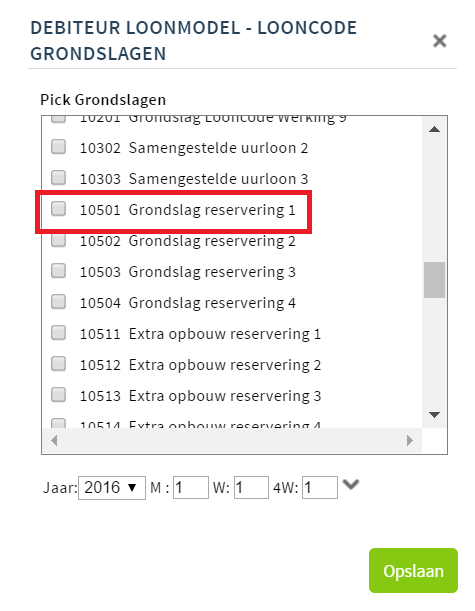Click the list scroll up arrow

pos(434,129)
